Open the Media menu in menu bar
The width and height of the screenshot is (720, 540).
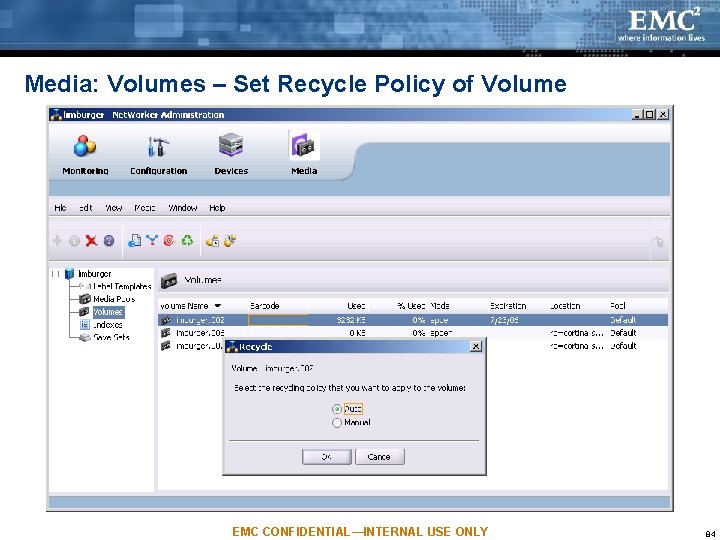click(x=145, y=208)
